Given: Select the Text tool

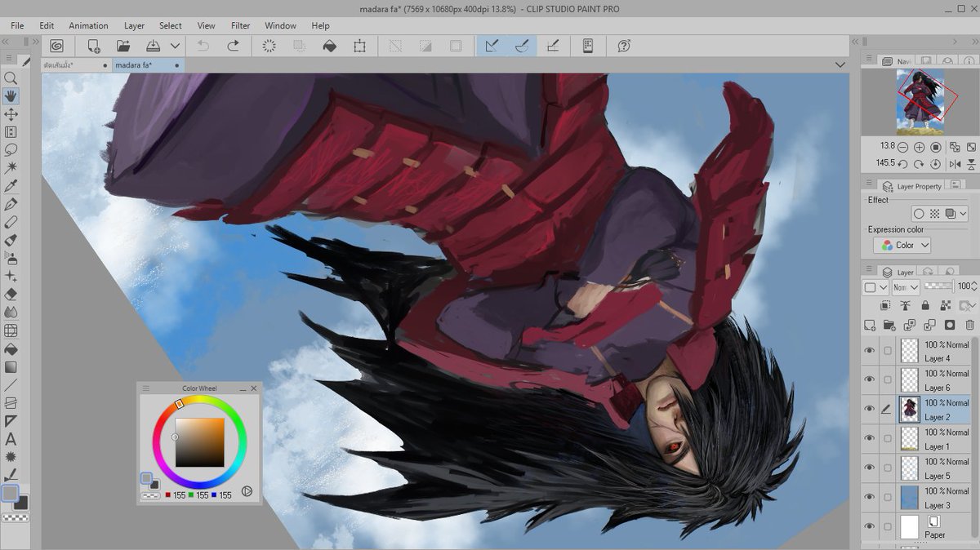Looking at the screenshot, I should click(11, 439).
